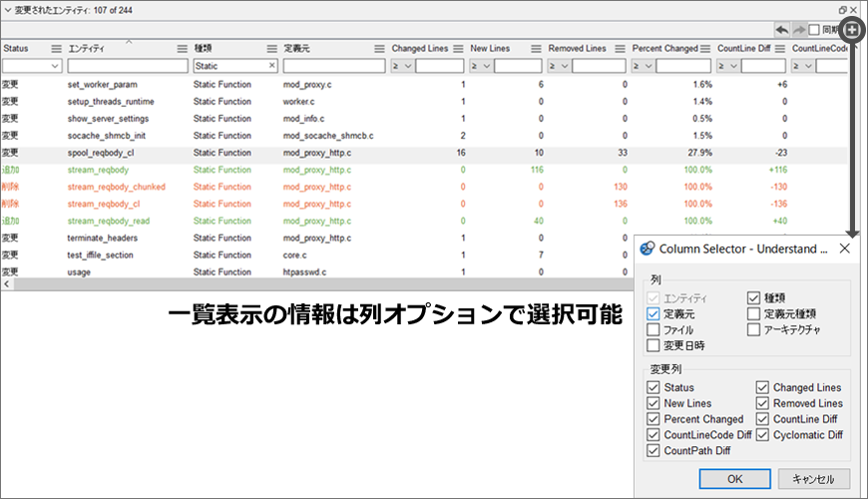Open the 種類 column menu icon

tap(271, 49)
